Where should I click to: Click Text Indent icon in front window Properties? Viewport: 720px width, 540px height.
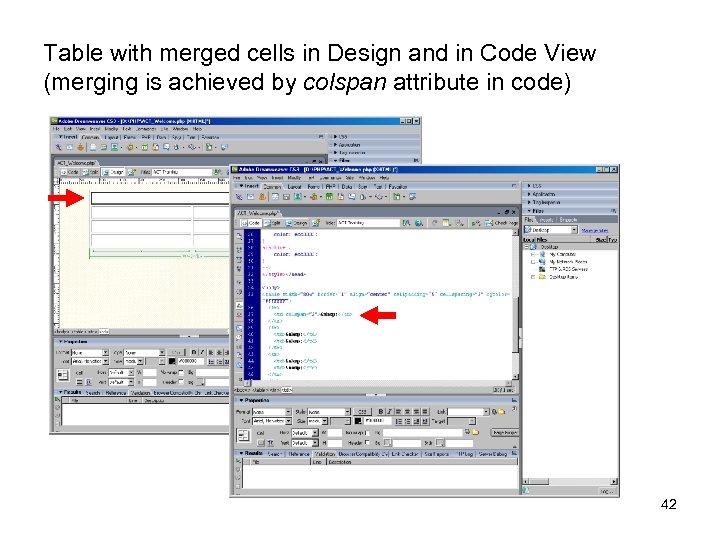tap(425, 421)
